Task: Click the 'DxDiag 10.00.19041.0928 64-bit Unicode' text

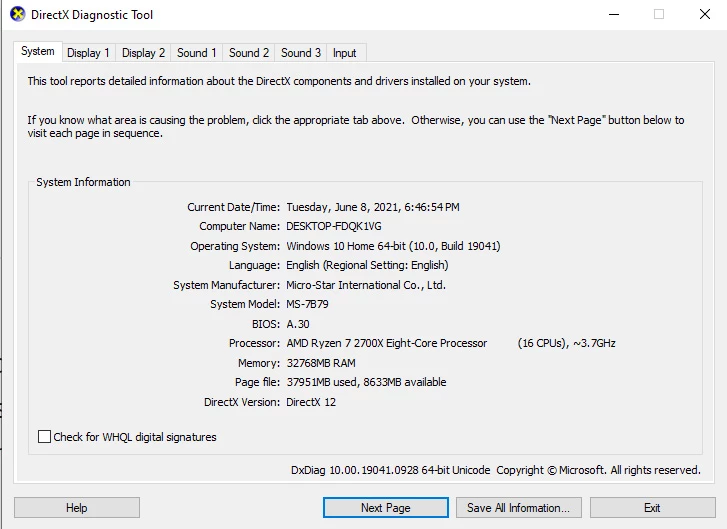Action: [390, 470]
